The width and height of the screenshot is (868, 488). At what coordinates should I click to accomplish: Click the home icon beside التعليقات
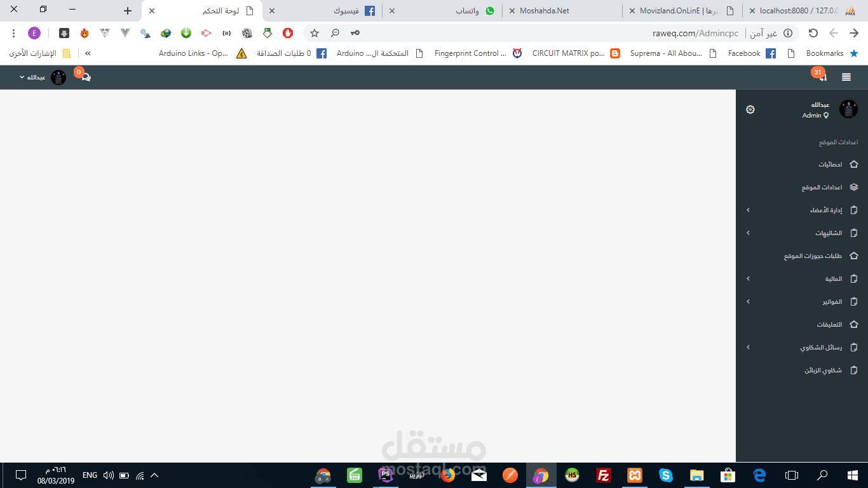pyautogui.click(x=853, y=325)
